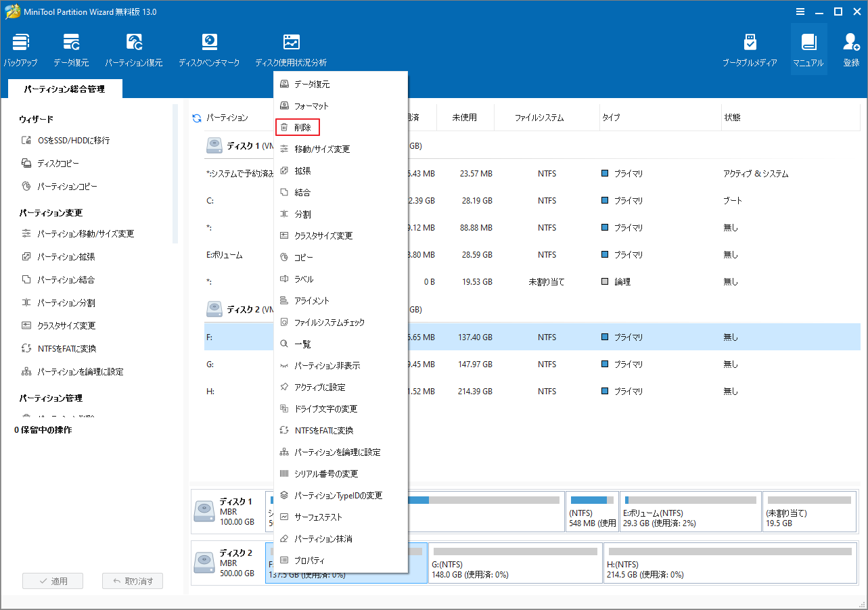This screenshot has width=868, height=610.
Task: Open the バックアップ tool icon
Action: tap(20, 43)
